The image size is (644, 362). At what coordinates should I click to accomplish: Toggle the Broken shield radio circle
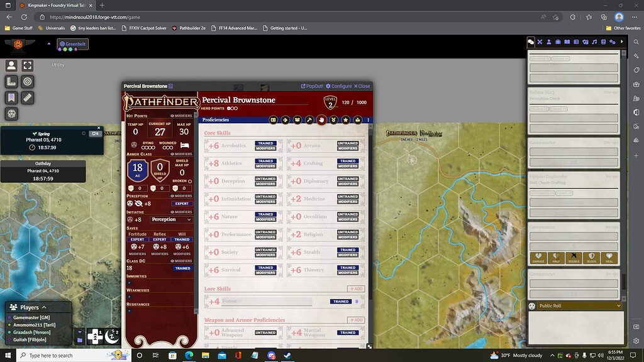coord(190,181)
